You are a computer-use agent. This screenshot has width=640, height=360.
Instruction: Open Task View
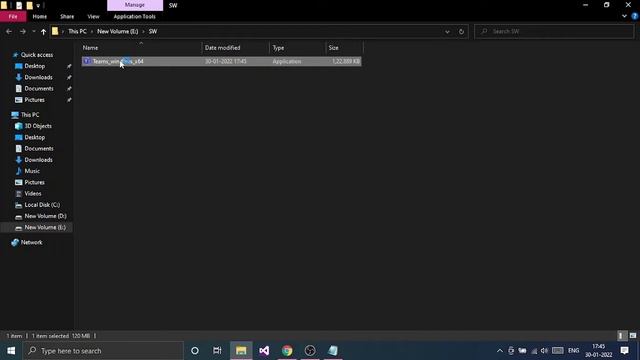217,351
